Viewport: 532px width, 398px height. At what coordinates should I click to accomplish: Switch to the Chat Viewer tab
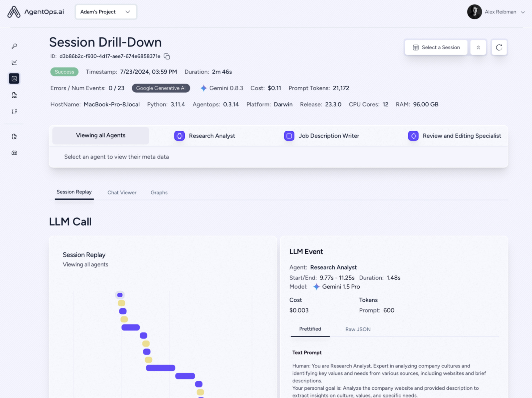[122, 192]
